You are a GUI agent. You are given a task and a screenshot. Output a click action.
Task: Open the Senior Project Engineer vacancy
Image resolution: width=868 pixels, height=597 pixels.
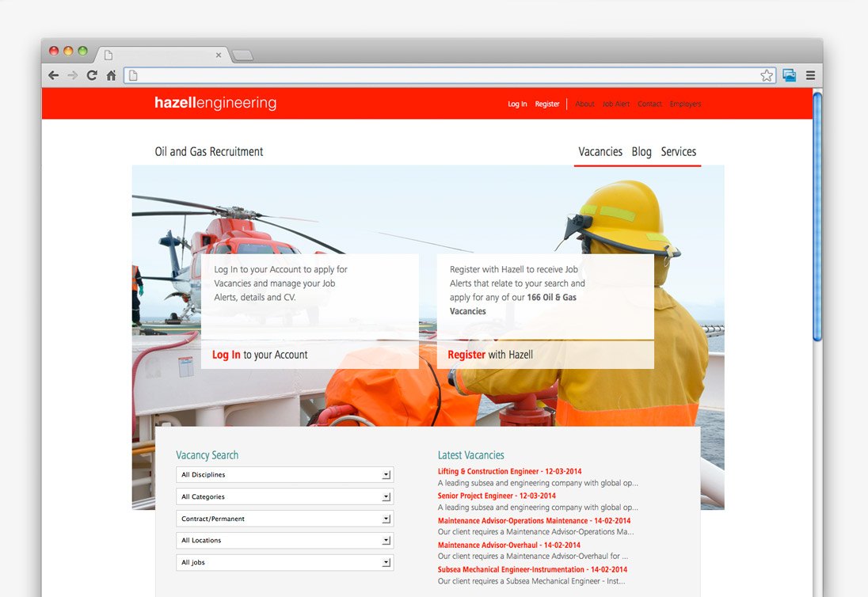(497, 496)
